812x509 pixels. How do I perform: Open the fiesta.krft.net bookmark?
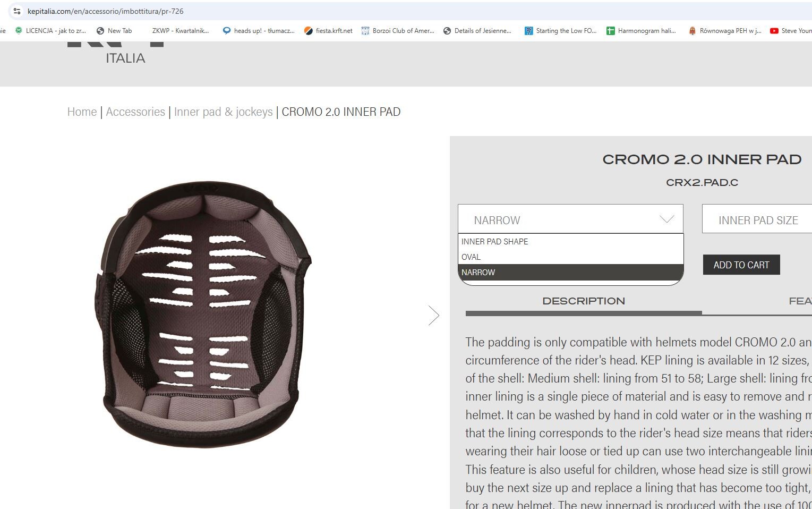tap(328, 31)
